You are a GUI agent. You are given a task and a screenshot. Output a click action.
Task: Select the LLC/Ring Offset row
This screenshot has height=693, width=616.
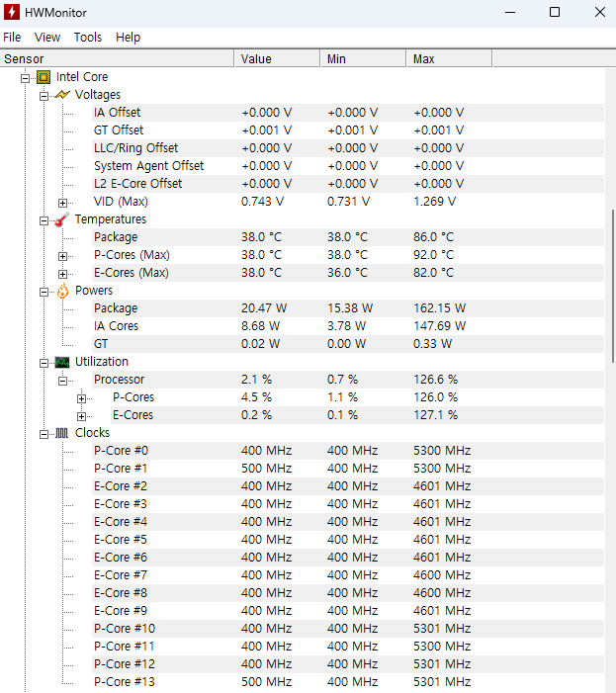point(348,148)
